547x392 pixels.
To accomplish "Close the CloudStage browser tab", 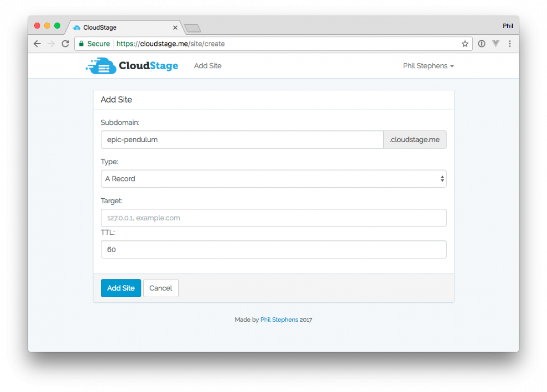I will [x=175, y=28].
